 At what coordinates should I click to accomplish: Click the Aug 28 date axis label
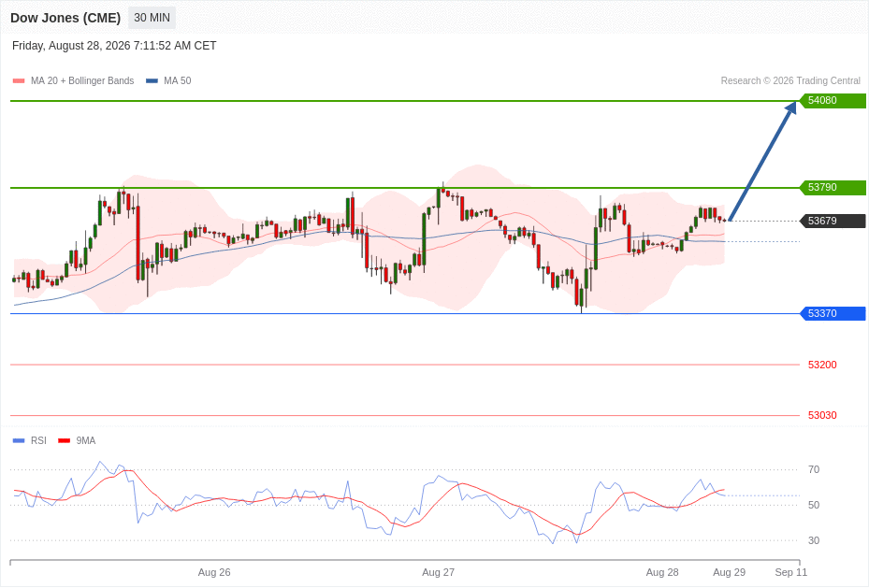click(662, 572)
